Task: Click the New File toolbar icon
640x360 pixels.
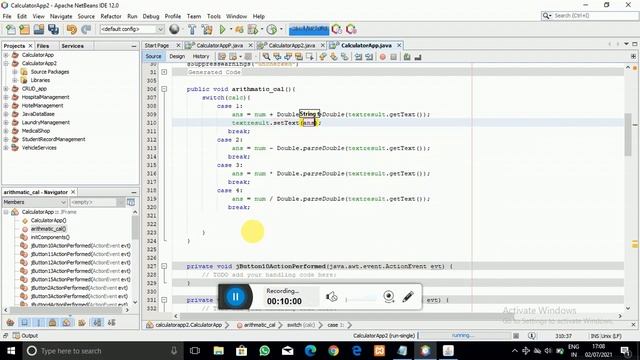Action: pyautogui.click(x=11, y=29)
